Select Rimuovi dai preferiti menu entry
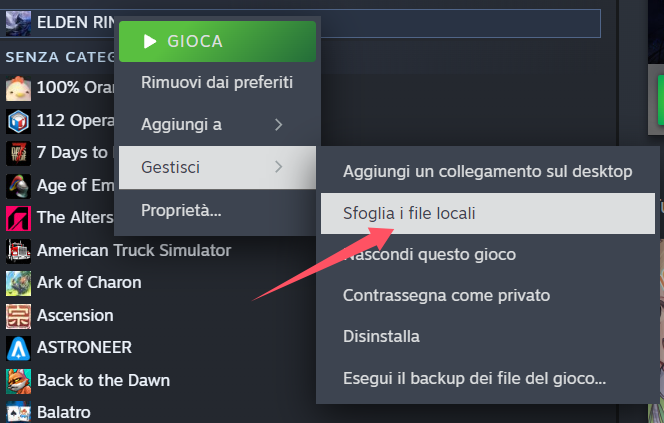This screenshot has width=664, height=423. 217,83
